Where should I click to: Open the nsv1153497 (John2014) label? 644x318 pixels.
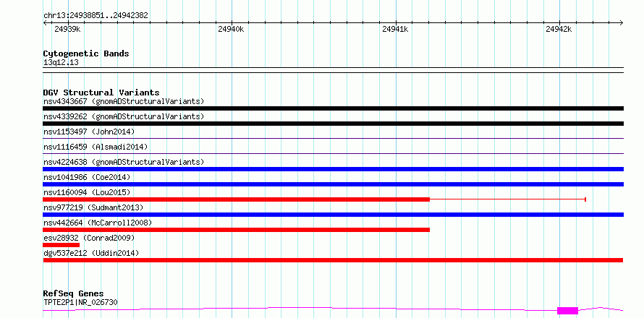click(89, 132)
